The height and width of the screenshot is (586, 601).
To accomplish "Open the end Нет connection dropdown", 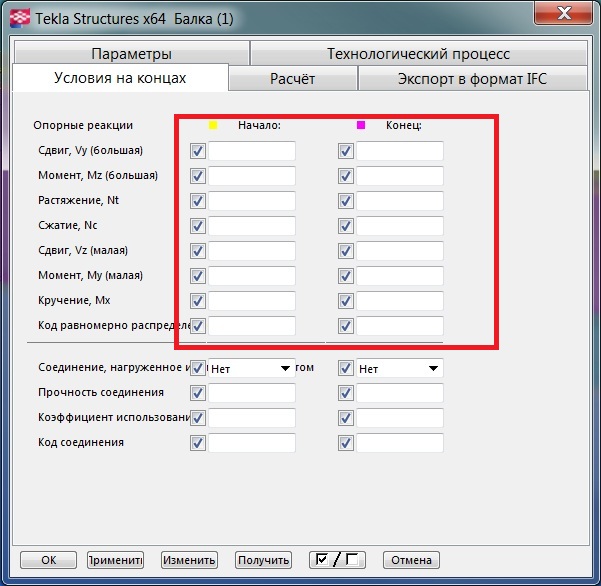I will 400,368.
